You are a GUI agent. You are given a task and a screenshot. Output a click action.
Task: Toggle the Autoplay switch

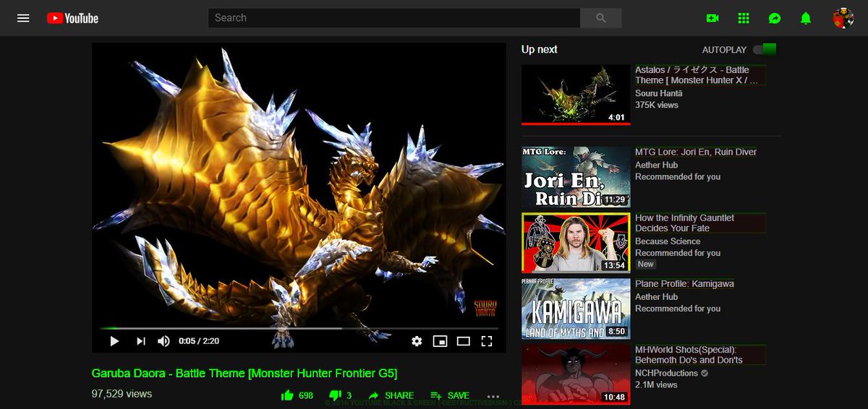click(x=765, y=50)
